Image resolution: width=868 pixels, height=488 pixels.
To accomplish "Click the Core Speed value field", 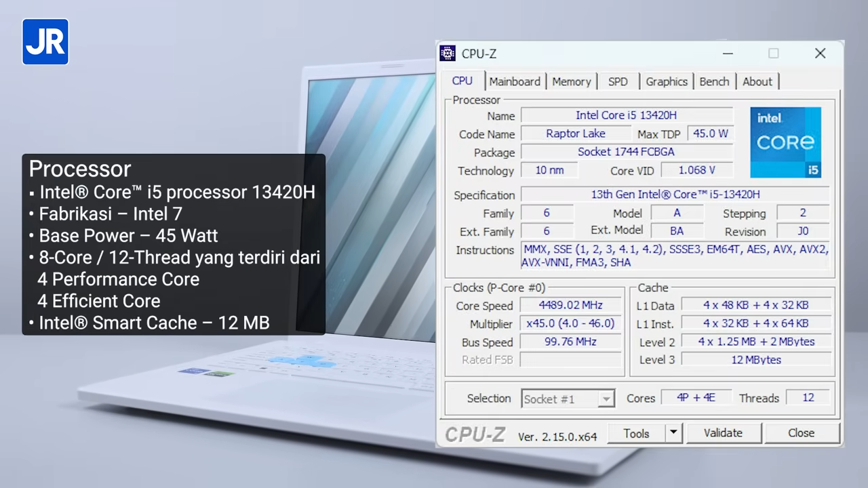I will [570, 306].
